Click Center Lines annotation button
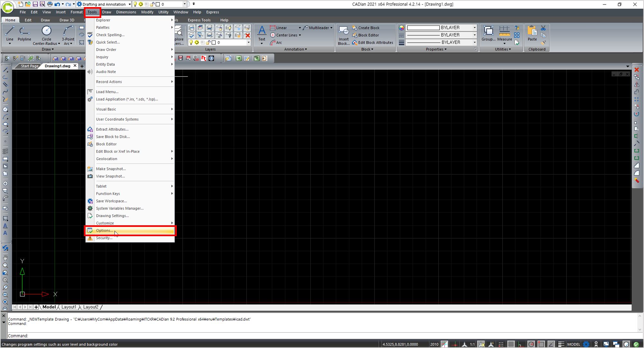This screenshot has width=644, height=348. coord(284,35)
